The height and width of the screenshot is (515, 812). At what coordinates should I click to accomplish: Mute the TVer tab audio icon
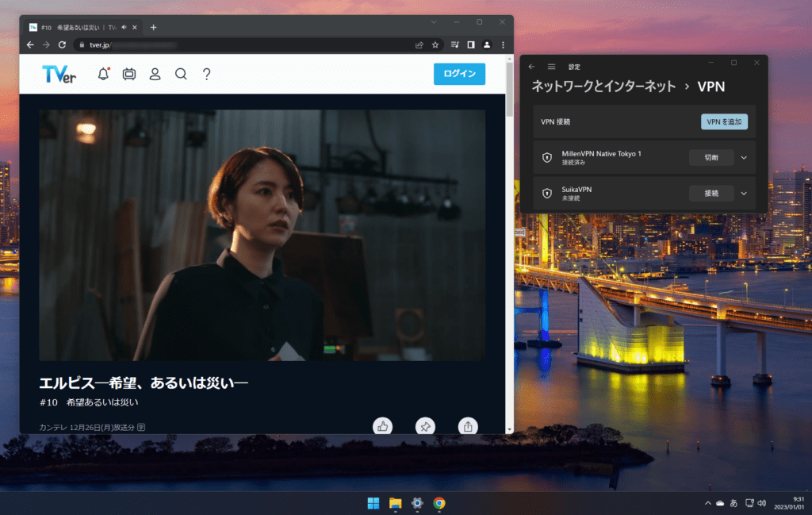coord(124,28)
